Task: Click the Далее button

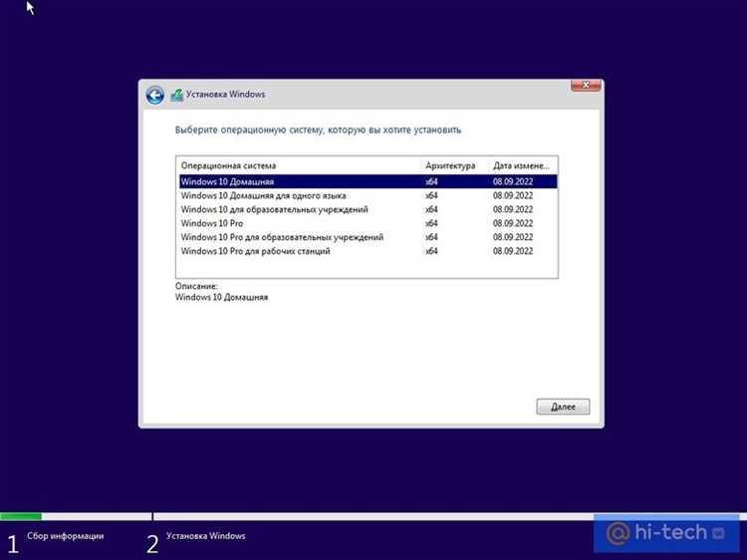Action: (563, 407)
